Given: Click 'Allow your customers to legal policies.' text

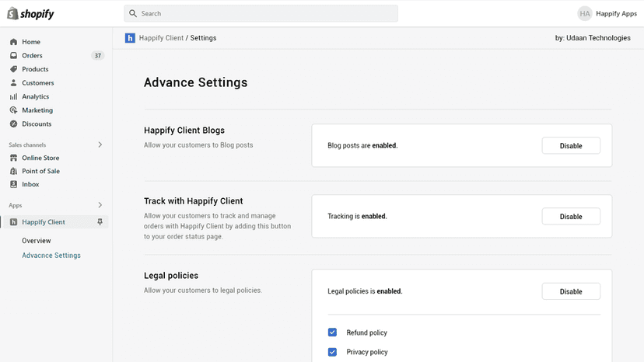Looking at the screenshot, I should click(203, 291).
